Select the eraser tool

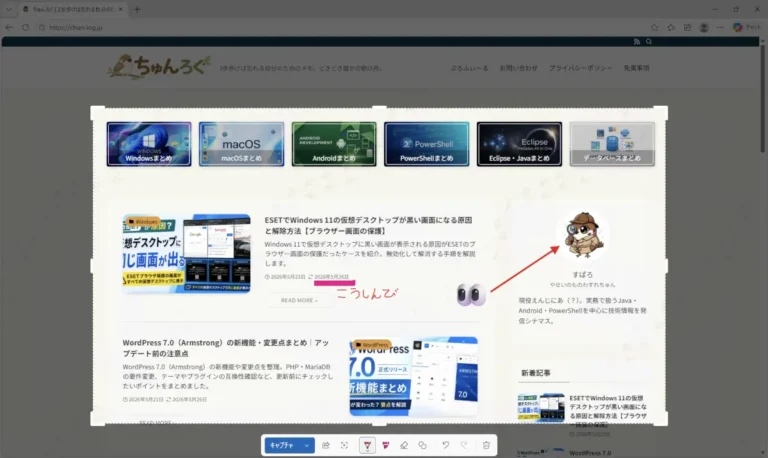coord(404,445)
